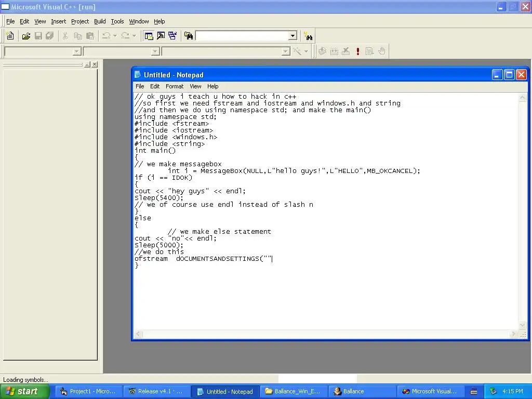This screenshot has height=399, width=532.
Task: Open the Insert menu
Action: click(58, 21)
